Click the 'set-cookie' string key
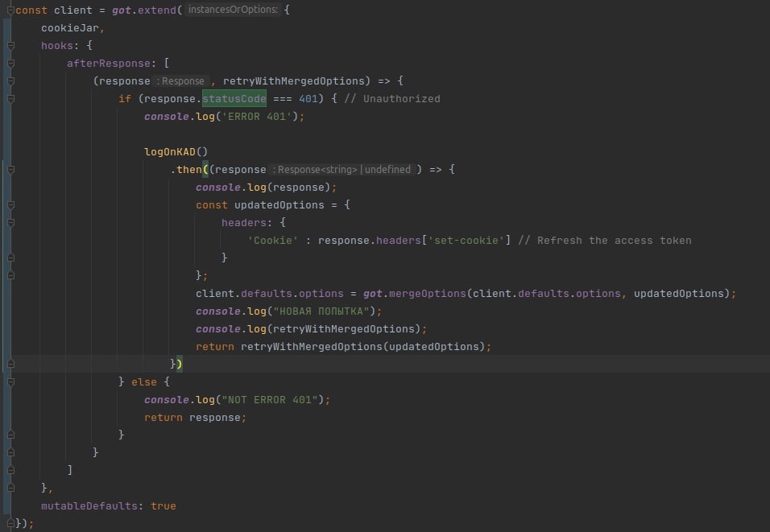 pyautogui.click(x=466, y=241)
